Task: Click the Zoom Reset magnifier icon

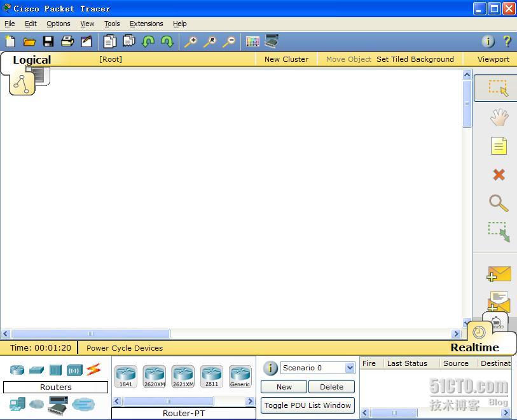Action: click(x=210, y=42)
